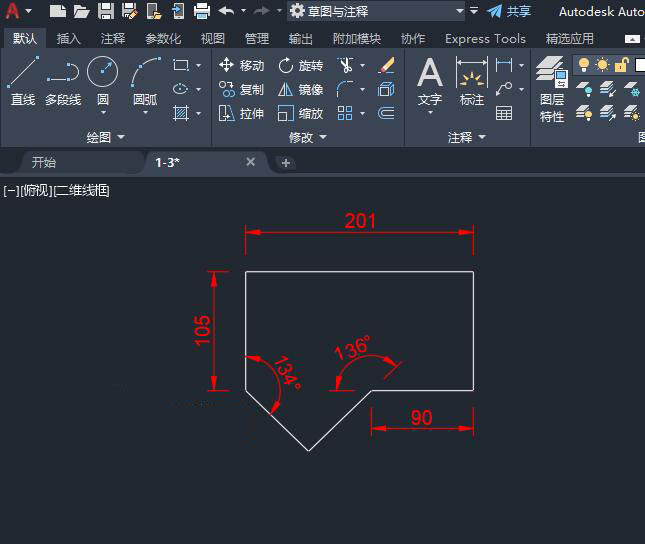Screen dimensions: 645x544
Task: Activate the Copy (复制) command
Action: (x=241, y=89)
